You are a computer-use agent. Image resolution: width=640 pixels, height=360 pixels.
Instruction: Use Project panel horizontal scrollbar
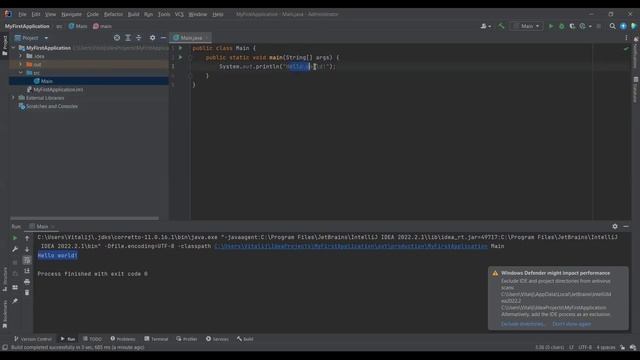point(84,218)
